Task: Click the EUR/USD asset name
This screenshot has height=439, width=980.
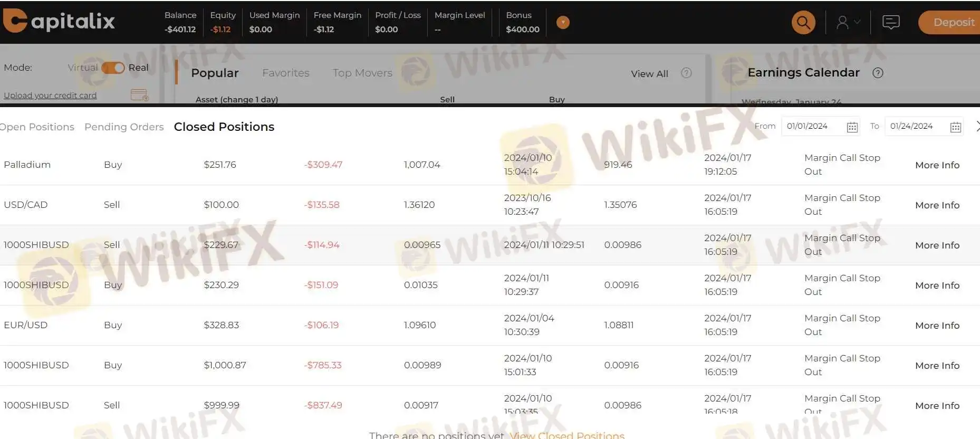Action: (25, 325)
